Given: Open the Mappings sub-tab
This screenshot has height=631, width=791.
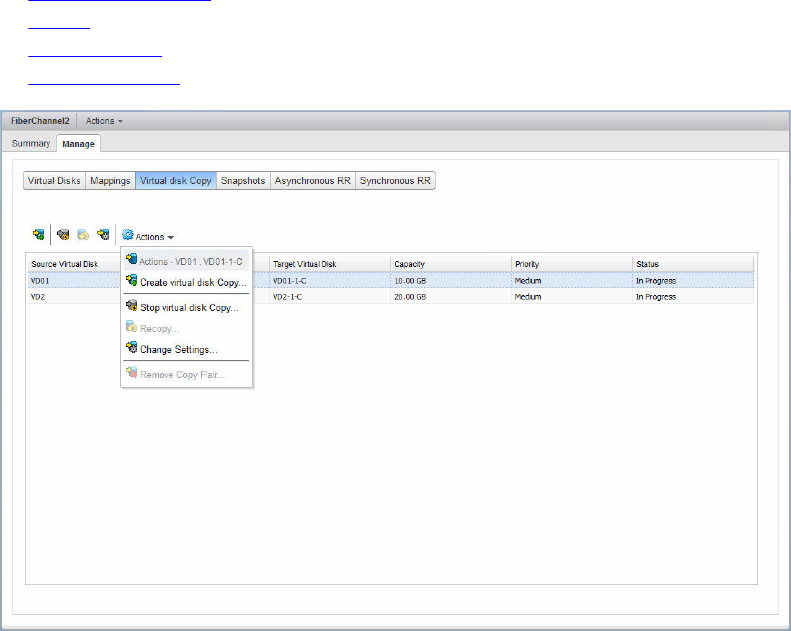Looking at the screenshot, I should (x=110, y=181).
